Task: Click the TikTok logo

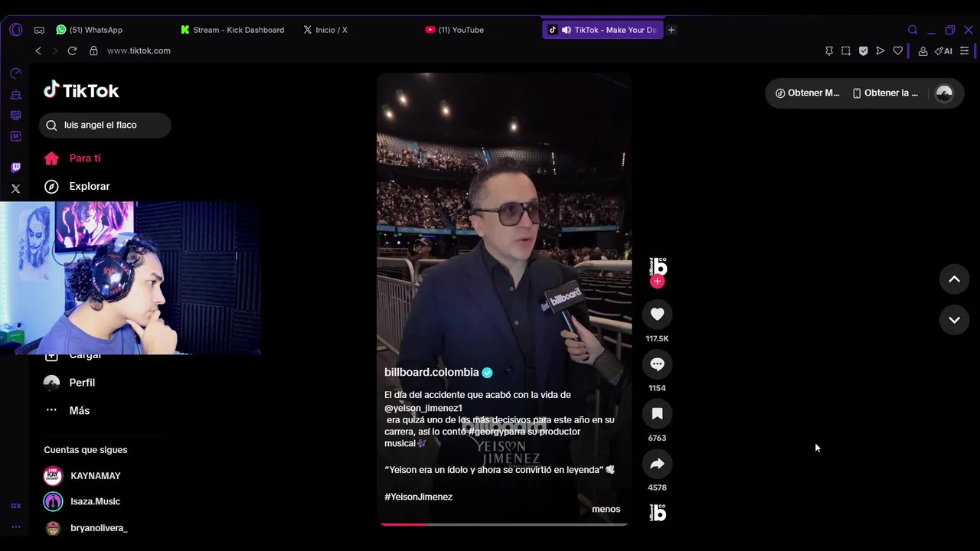Action: click(x=81, y=90)
